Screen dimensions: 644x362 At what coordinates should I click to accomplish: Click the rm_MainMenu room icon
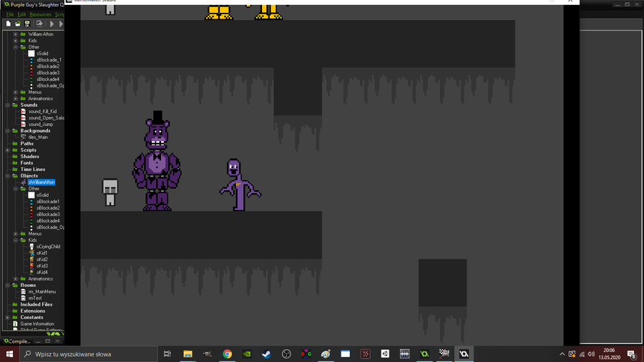point(24,292)
